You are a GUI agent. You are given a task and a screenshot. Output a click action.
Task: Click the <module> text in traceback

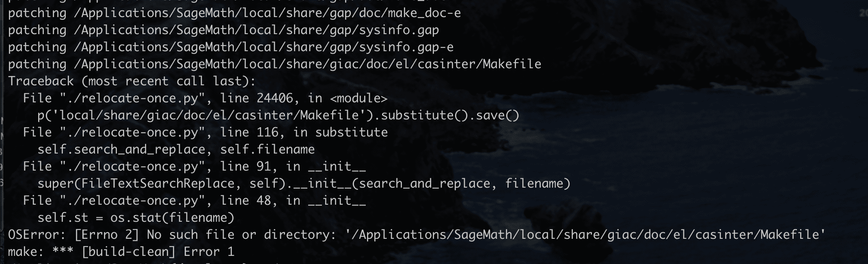point(359,98)
